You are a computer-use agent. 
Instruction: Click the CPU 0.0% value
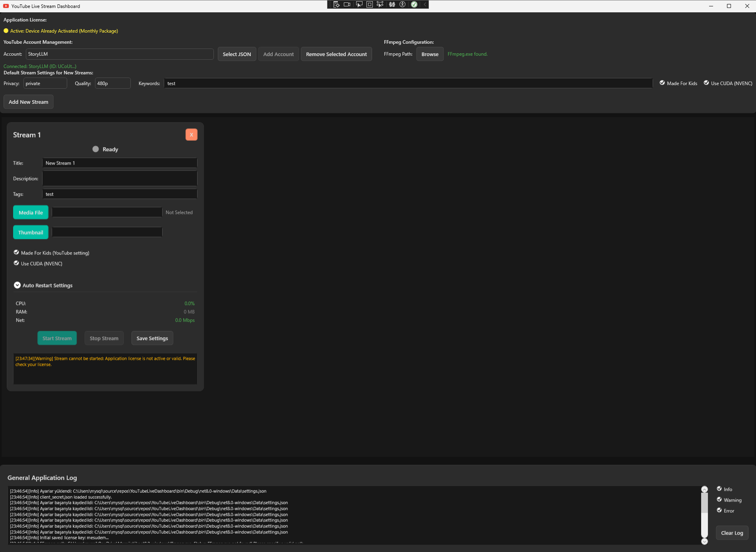click(x=189, y=303)
